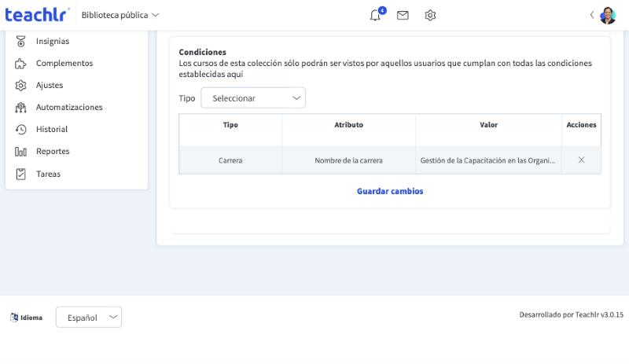Click Guardar cambios

(390, 191)
